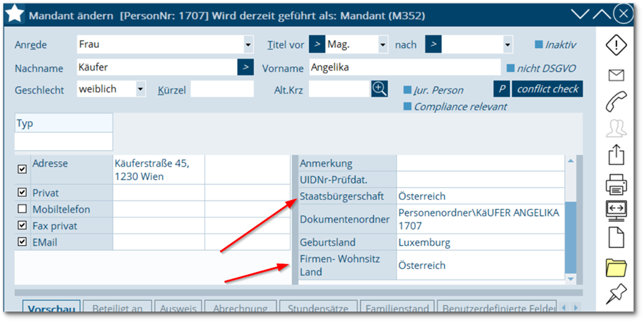
Task: Click the telephone handset icon
Action: [x=616, y=102]
